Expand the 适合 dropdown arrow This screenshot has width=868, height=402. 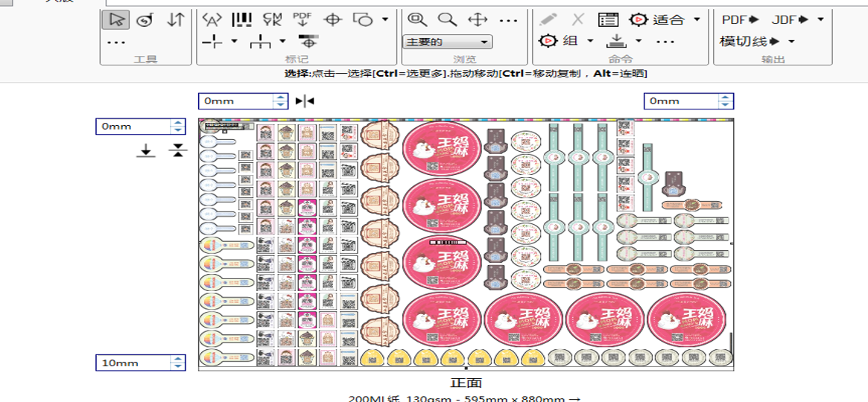pos(697,20)
